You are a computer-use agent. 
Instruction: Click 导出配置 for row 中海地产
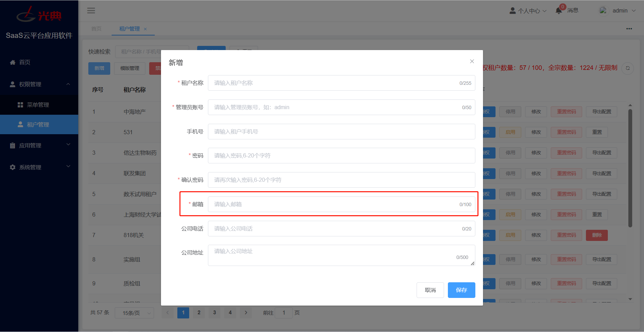[602, 112]
